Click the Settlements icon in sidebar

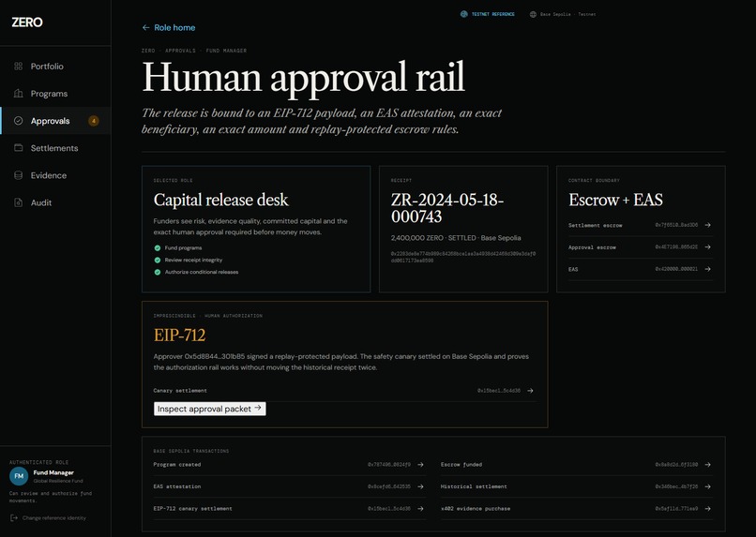point(19,148)
